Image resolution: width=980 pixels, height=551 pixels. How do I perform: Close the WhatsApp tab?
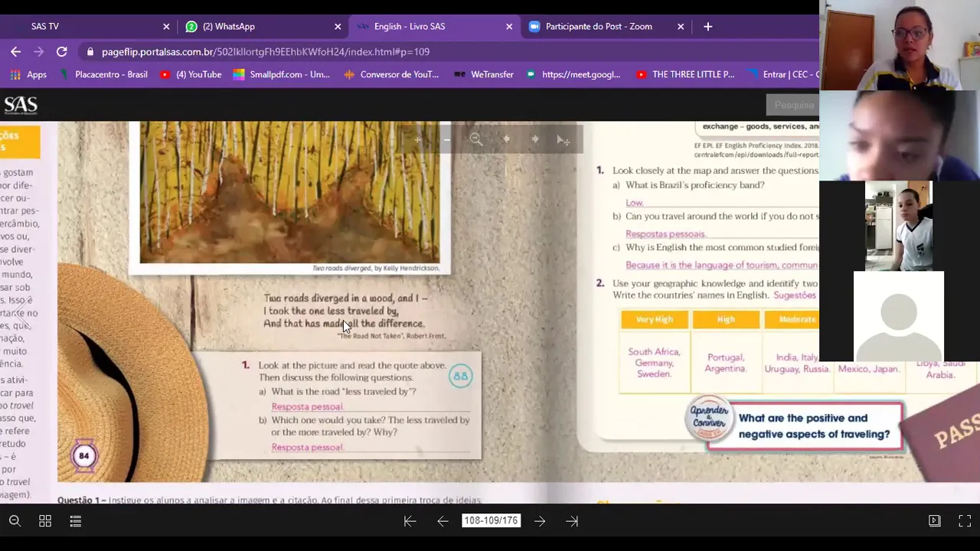(x=338, y=26)
